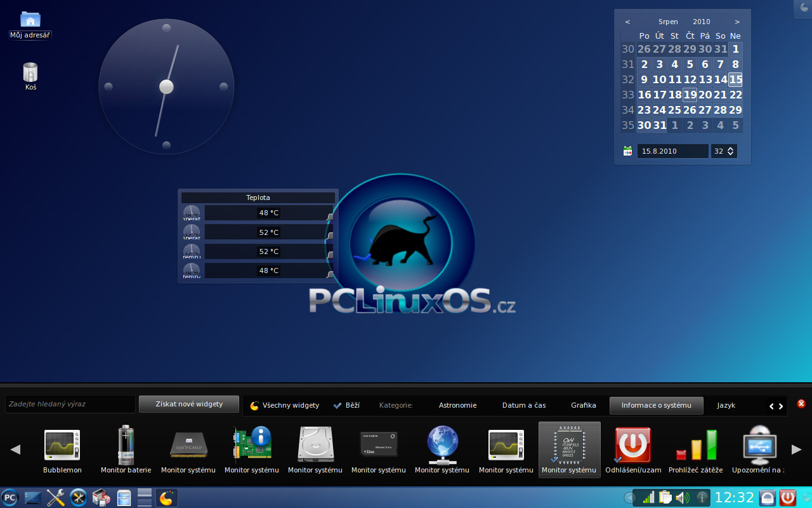The image size is (812, 508).
Task: Select the Jazyk category
Action: click(726, 405)
